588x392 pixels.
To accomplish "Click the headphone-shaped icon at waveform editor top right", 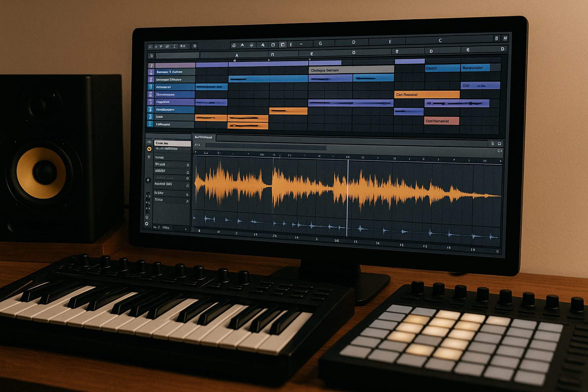I will (500, 144).
